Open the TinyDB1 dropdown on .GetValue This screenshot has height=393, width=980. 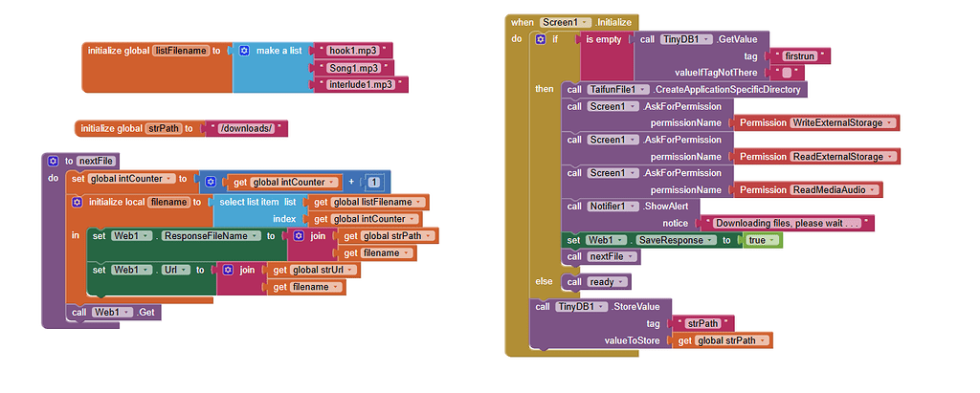click(x=707, y=39)
